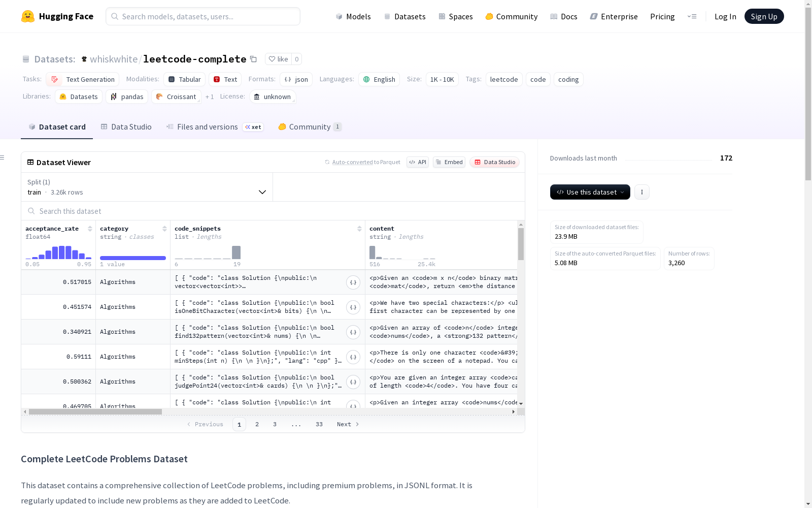The height and width of the screenshot is (508, 812).
Task: Click the unknown license tag
Action: pyautogui.click(x=273, y=97)
